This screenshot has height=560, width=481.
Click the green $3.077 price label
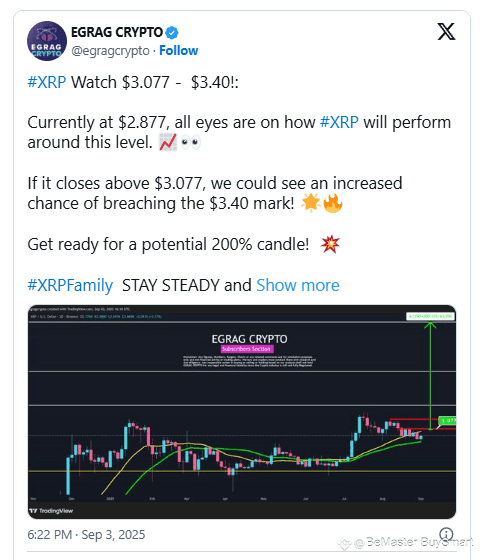click(447, 420)
